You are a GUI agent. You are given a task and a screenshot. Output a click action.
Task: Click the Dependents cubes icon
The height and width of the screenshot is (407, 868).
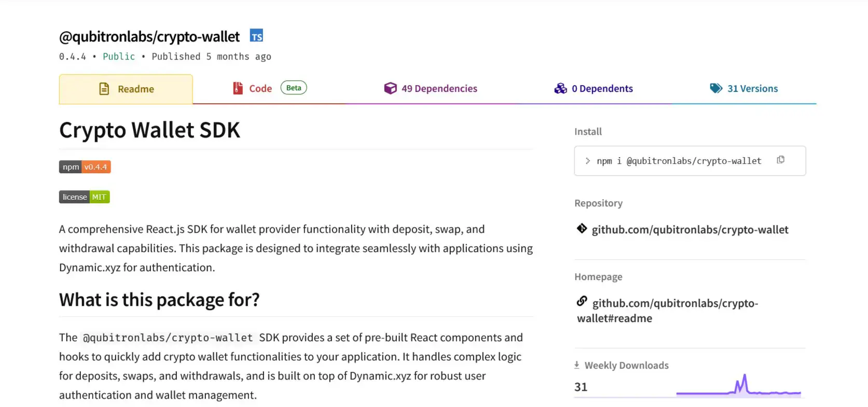pyautogui.click(x=560, y=89)
